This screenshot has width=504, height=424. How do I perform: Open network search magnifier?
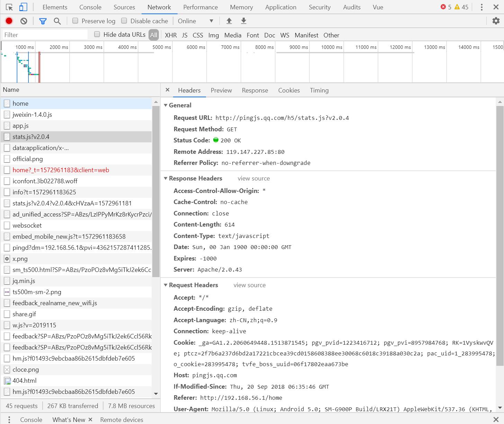(57, 21)
